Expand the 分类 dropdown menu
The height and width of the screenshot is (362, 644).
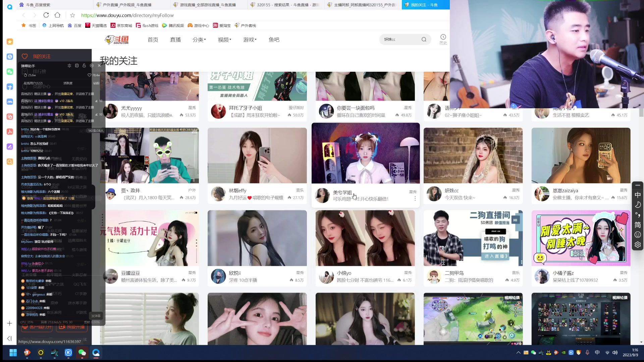(x=199, y=40)
